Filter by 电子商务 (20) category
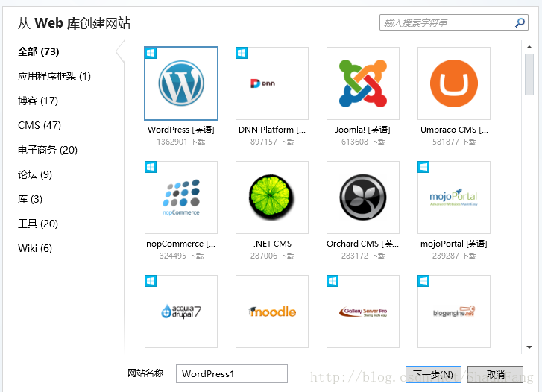Image resolution: width=542 pixels, height=392 pixels. point(48,150)
